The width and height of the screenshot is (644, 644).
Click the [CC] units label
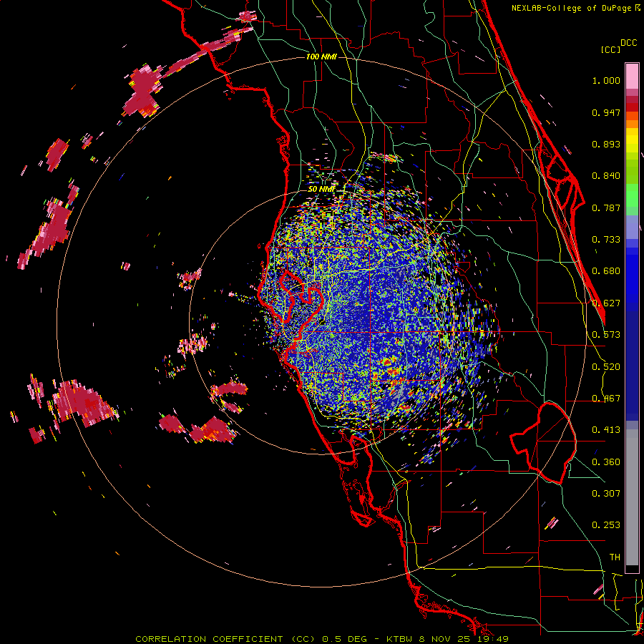tap(610, 49)
